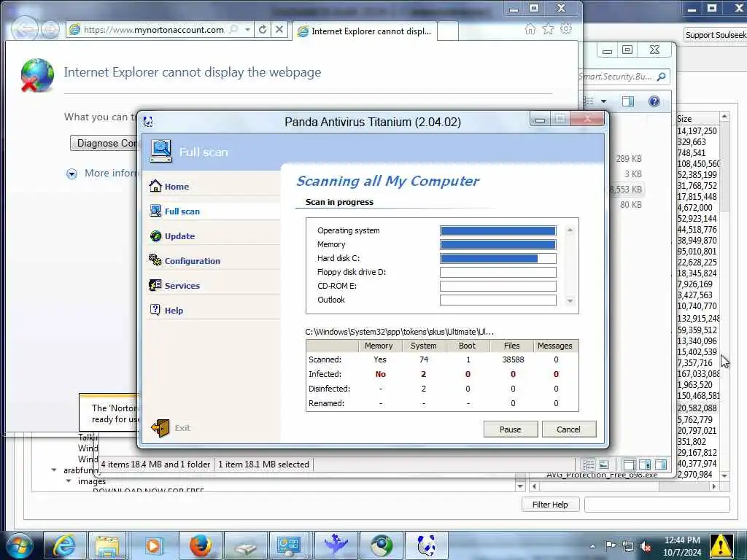Show hidden system tray icons

click(592, 546)
